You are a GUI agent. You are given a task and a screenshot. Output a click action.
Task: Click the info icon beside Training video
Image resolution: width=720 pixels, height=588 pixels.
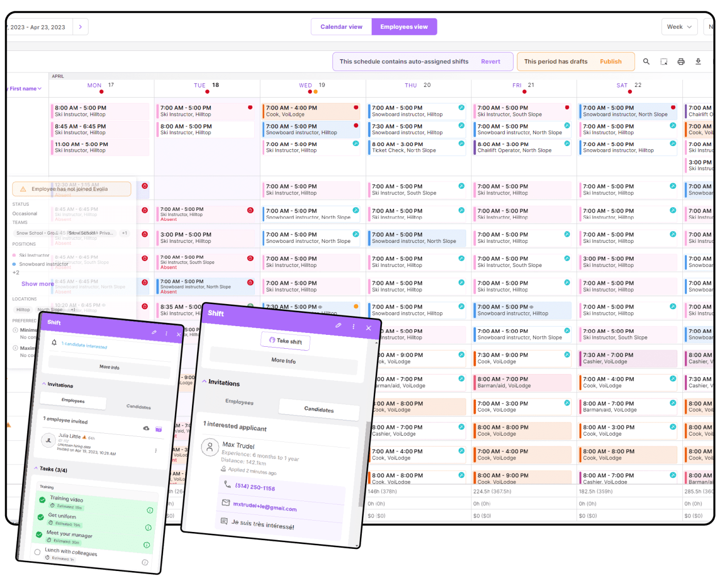(150, 510)
